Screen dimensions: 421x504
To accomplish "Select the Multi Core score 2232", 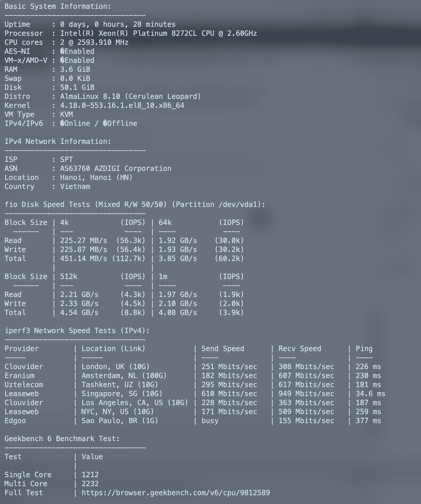I will pos(90,484).
